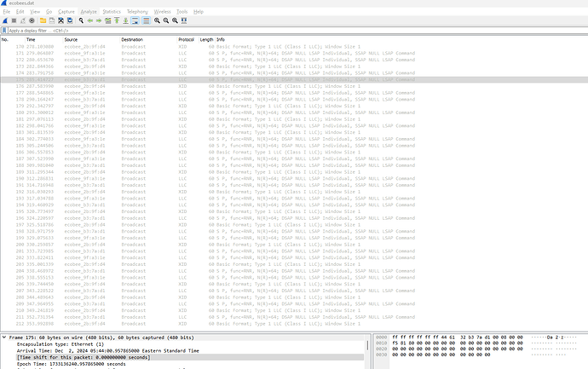Save this capture file
The width and height of the screenshot is (588, 369).
52,20
